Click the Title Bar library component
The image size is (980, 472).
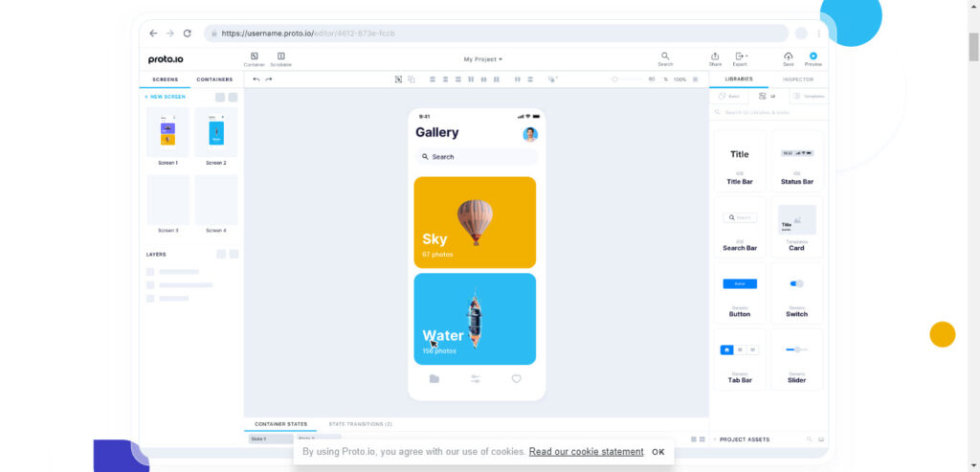pyautogui.click(x=740, y=161)
